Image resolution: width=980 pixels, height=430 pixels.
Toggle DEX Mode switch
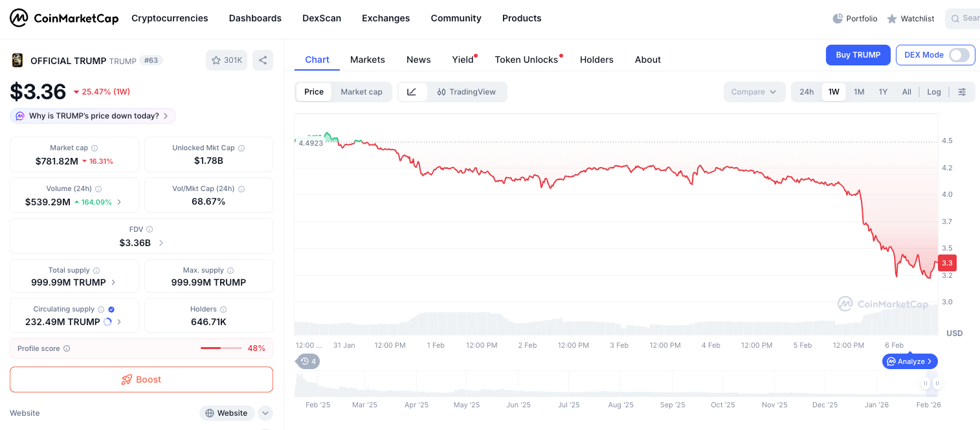tap(959, 55)
